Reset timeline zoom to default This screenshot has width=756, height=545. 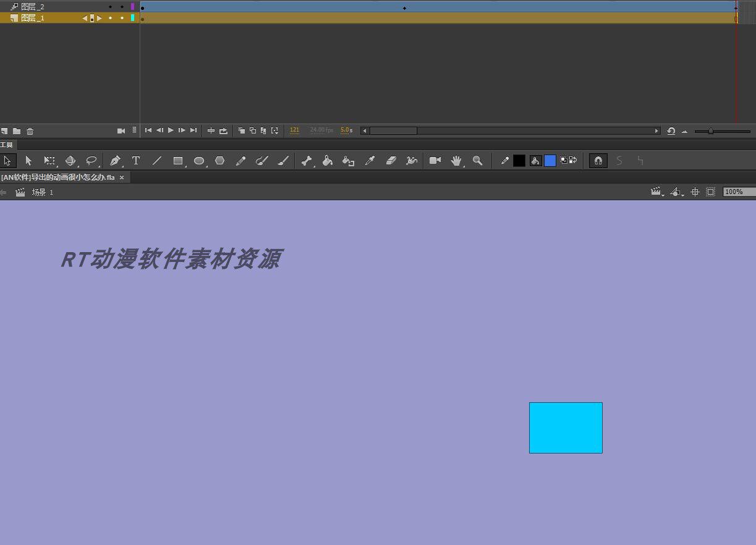tap(671, 130)
